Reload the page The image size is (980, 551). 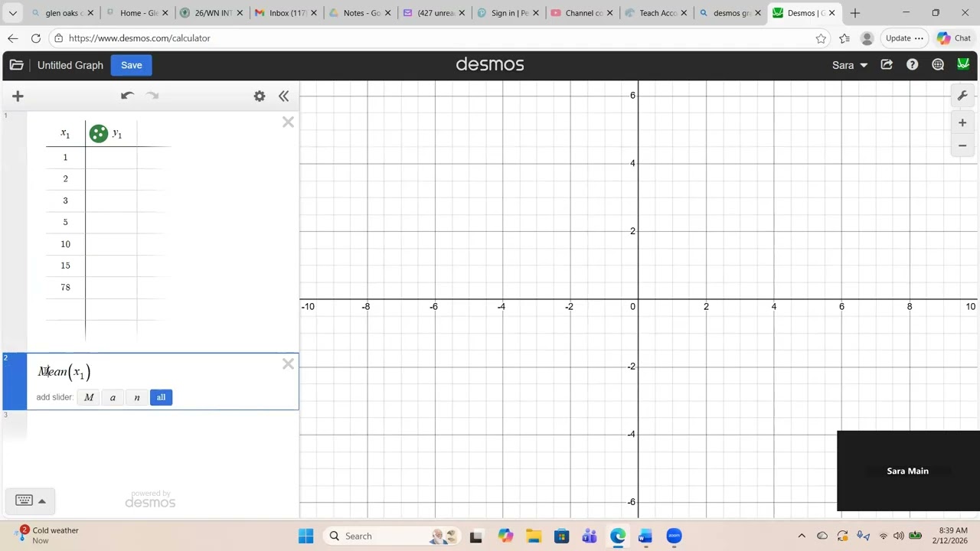(x=36, y=38)
